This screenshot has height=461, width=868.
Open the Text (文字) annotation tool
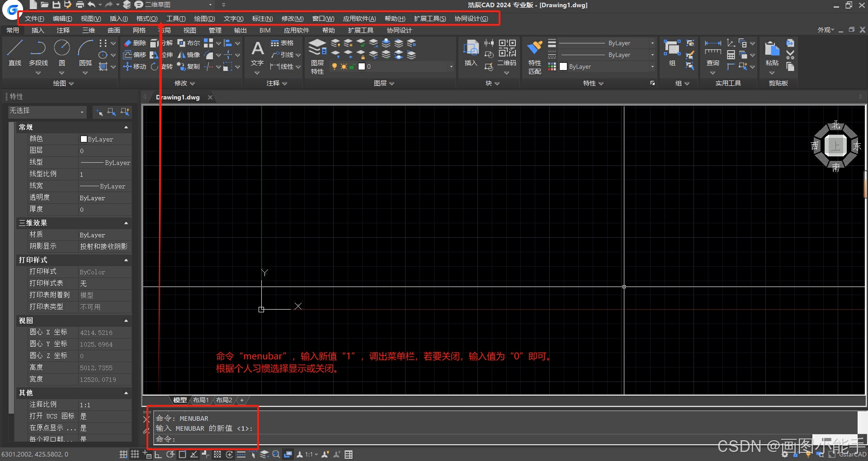[257, 53]
